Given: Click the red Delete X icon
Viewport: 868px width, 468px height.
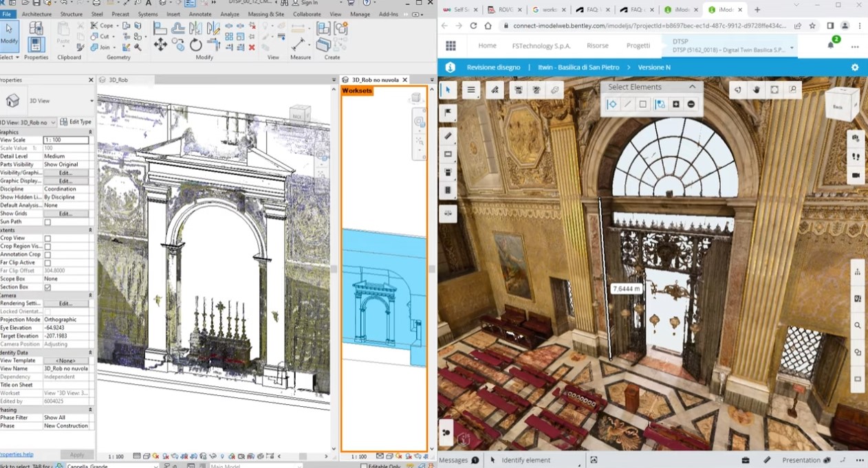Looking at the screenshot, I should tap(252, 47).
